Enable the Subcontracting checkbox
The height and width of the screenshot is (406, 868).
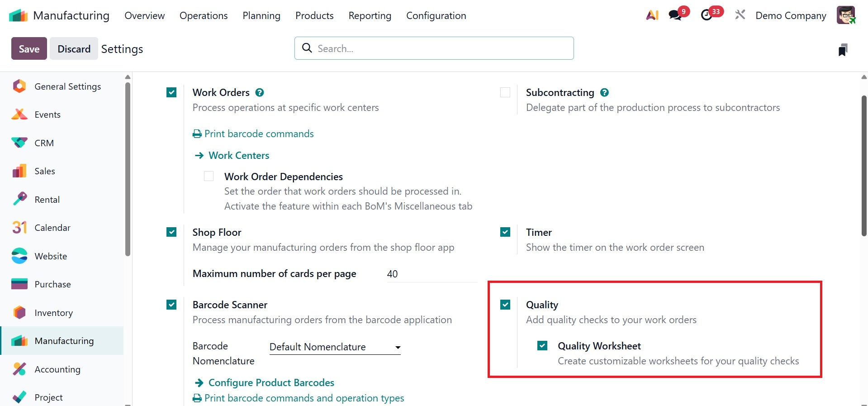click(505, 93)
